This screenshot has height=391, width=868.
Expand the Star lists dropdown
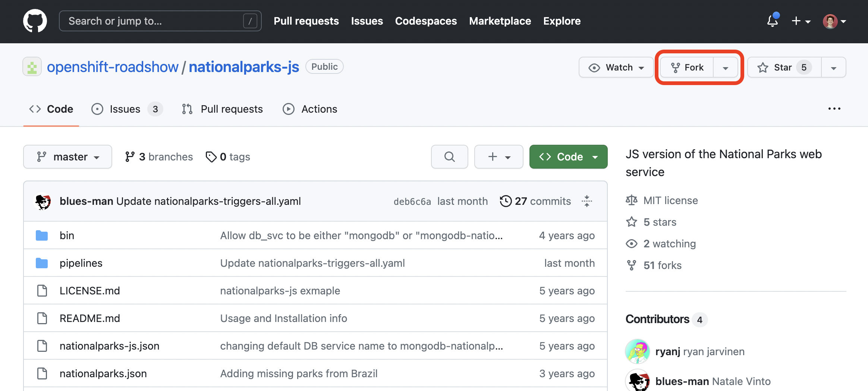(x=834, y=68)
